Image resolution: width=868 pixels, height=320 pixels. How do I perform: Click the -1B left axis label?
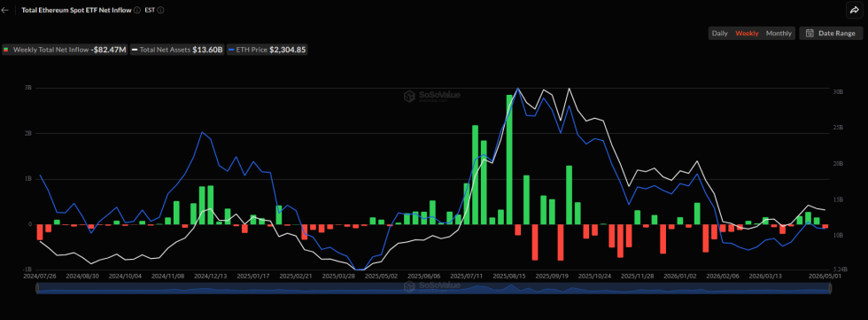27,269
